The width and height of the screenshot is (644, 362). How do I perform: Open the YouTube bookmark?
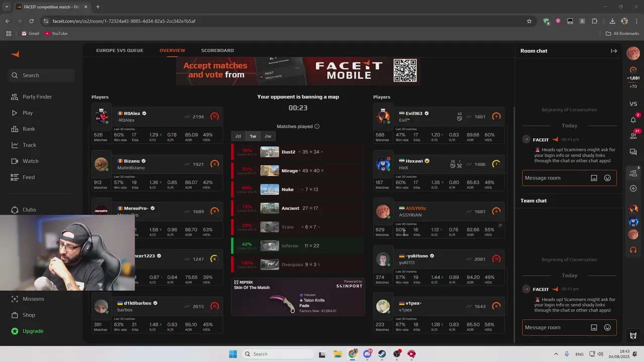click(56, 34)
